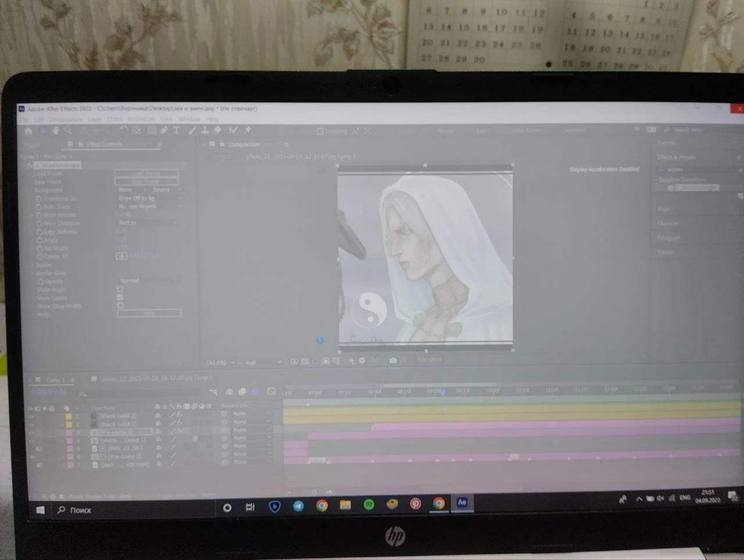Viewport: 744px width, 560px height.
Task: Open the Layer menu
Action: point(95,120)
